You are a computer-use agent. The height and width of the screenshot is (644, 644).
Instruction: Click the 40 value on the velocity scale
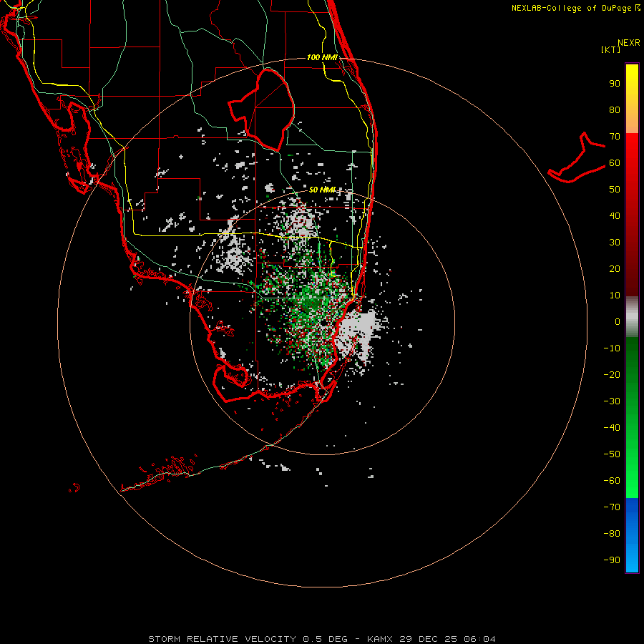tap(615, 216)
